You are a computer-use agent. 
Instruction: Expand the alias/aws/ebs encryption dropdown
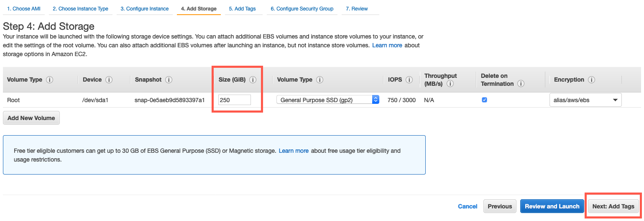(585, 100)
